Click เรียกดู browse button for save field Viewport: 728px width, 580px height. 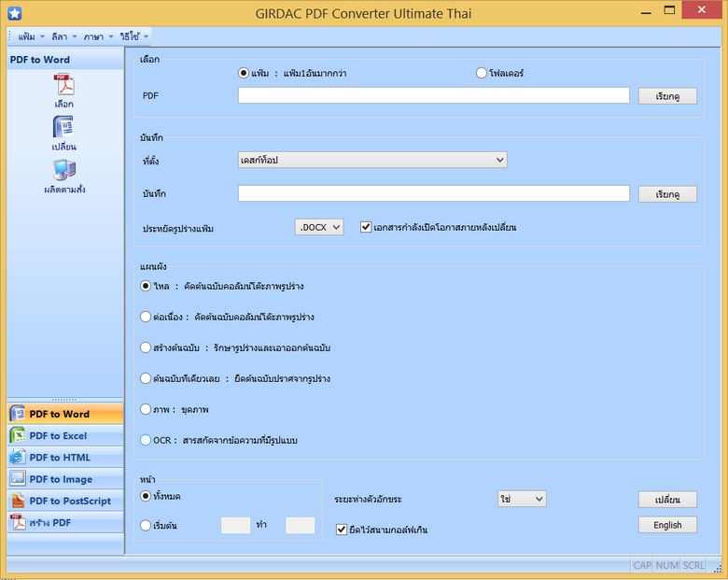pos(667,194)
